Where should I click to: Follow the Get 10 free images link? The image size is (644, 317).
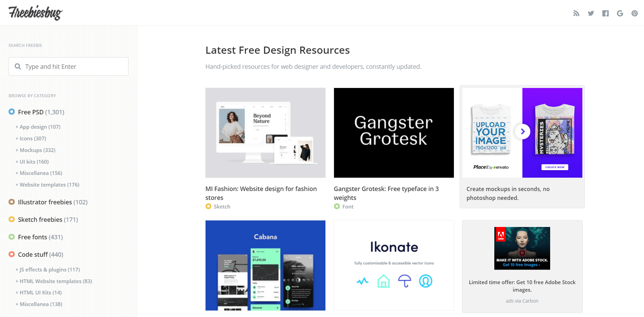(522, 265)
